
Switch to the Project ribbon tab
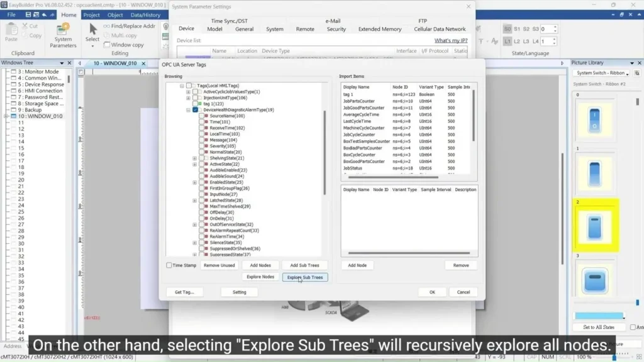point(91,15)
